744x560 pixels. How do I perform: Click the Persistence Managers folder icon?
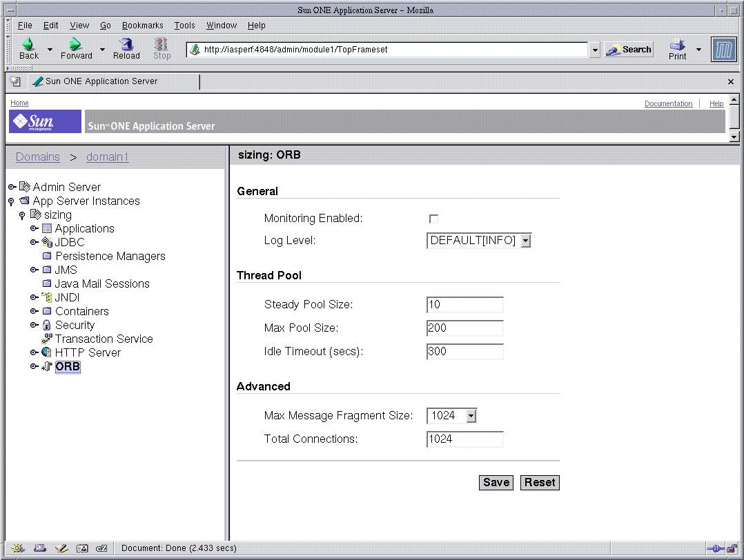pyautogui.click(x=47, y=256)
